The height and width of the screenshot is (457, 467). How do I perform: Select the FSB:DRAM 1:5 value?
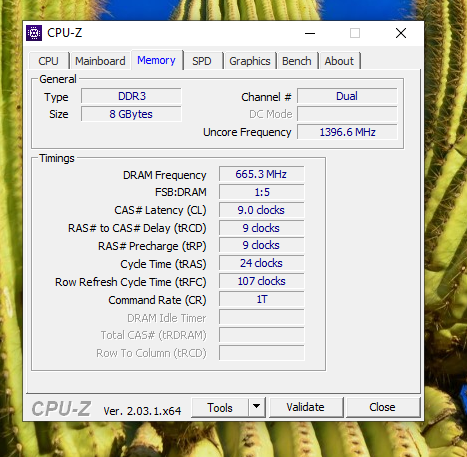pos(262,192)
